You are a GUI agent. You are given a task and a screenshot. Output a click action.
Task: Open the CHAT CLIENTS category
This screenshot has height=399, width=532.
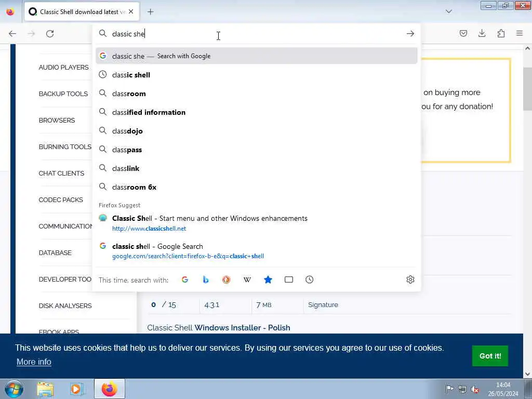pos(61,173)
